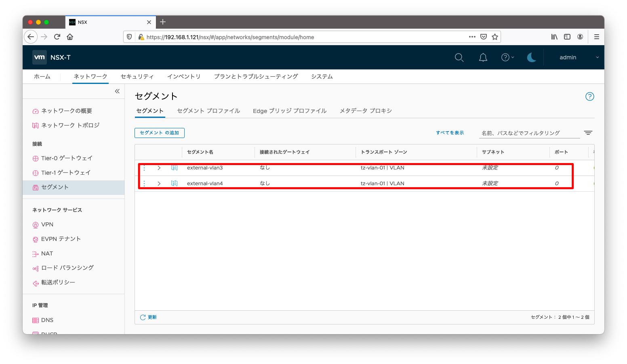Click the filter lines icon

coord(588,133)
